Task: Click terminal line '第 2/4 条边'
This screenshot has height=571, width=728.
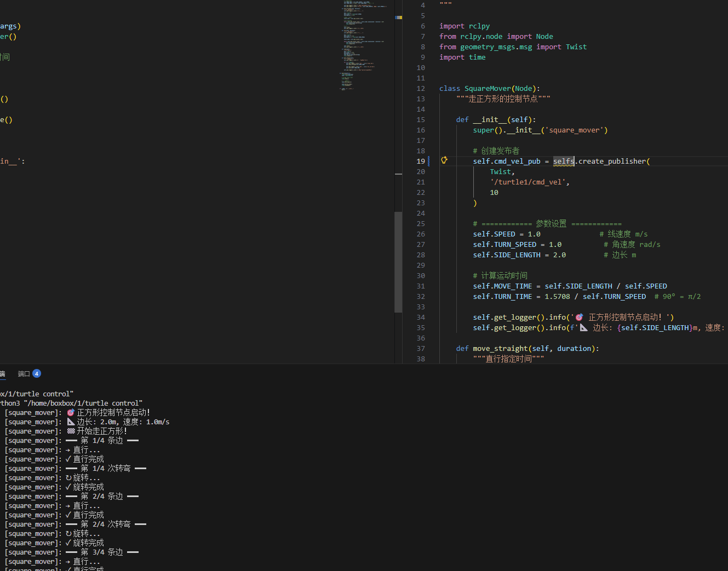Action: [x=102, y=497]
